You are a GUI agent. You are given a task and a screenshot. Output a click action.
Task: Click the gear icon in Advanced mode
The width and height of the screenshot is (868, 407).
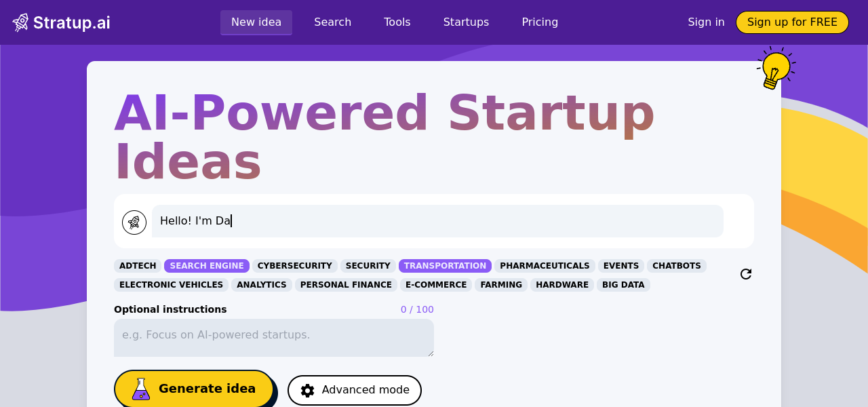tap(308, 390)
